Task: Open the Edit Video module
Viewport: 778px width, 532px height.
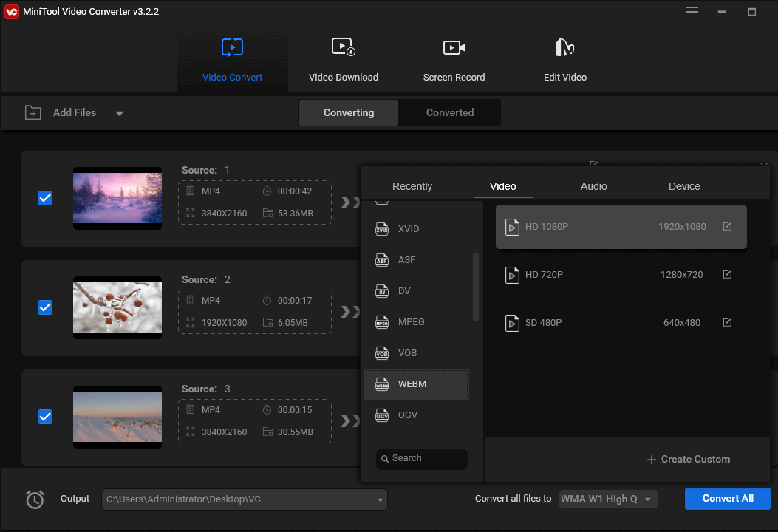Action: (x=565, y=61)
